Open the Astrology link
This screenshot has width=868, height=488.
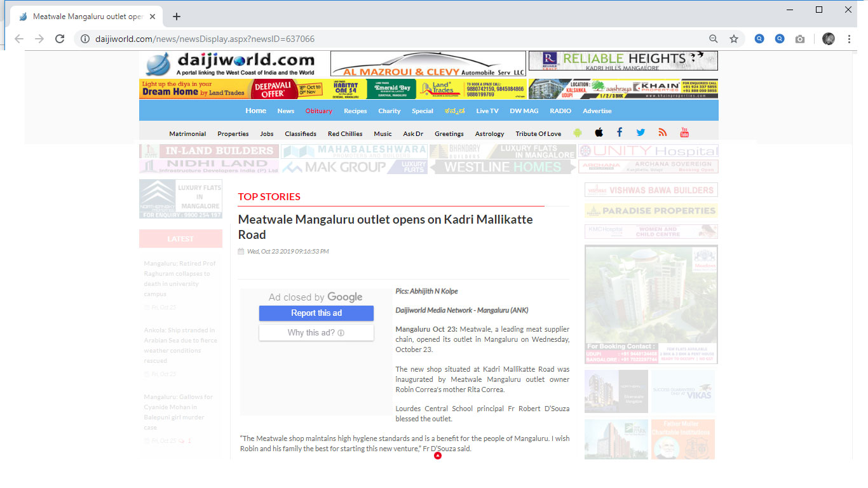[x=490, y=133]
